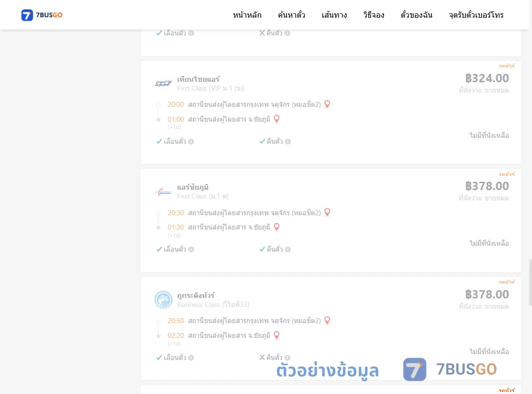Click the รถทัวร์ tag on เทียนไชยแอร์ card

(506, 66)
